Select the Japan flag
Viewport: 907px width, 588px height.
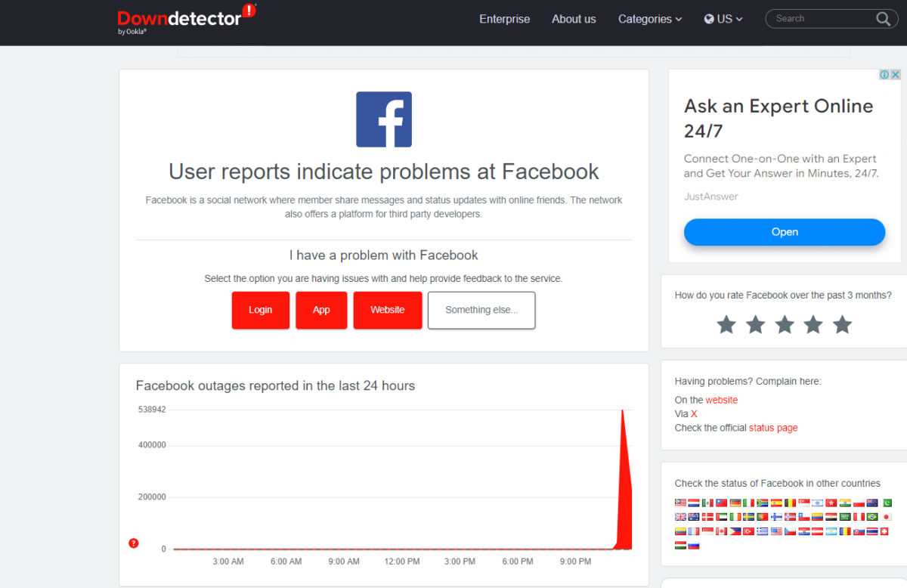pos(887,517)
